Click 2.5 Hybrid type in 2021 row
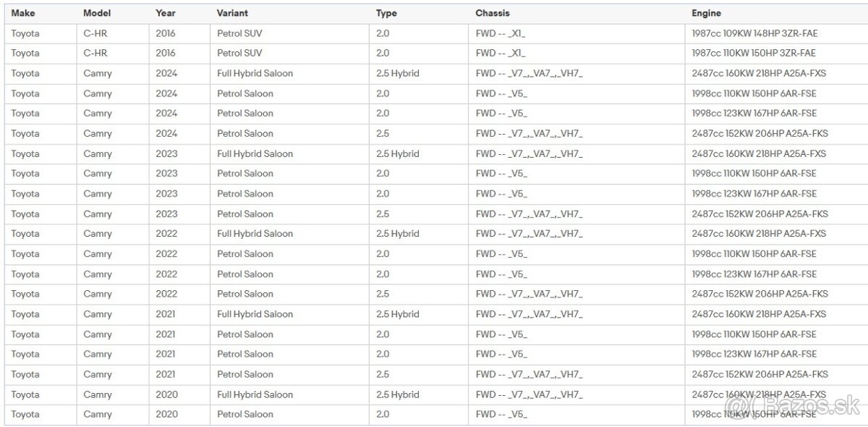 point(397,314)
